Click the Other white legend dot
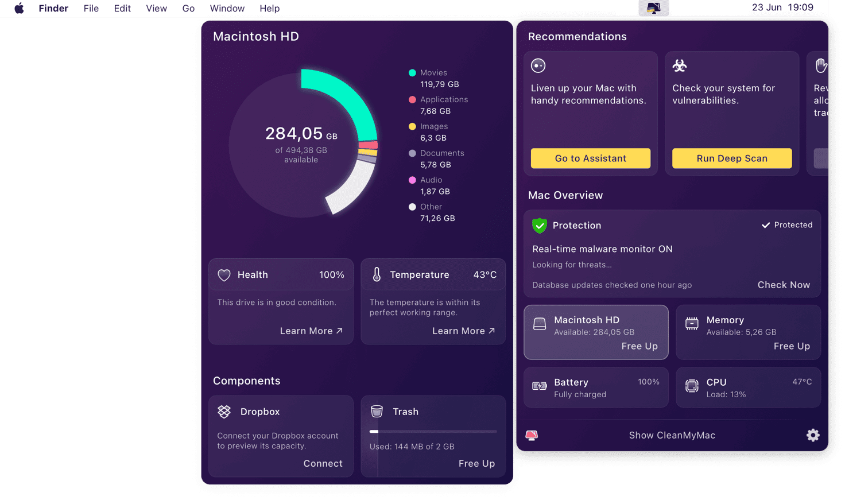 [x=412, y=207]
